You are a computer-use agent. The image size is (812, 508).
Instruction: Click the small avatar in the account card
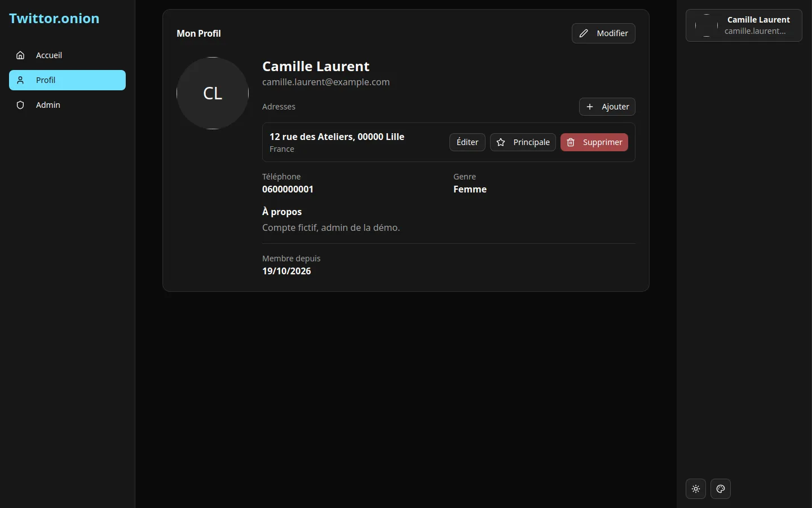click(707, 25)
